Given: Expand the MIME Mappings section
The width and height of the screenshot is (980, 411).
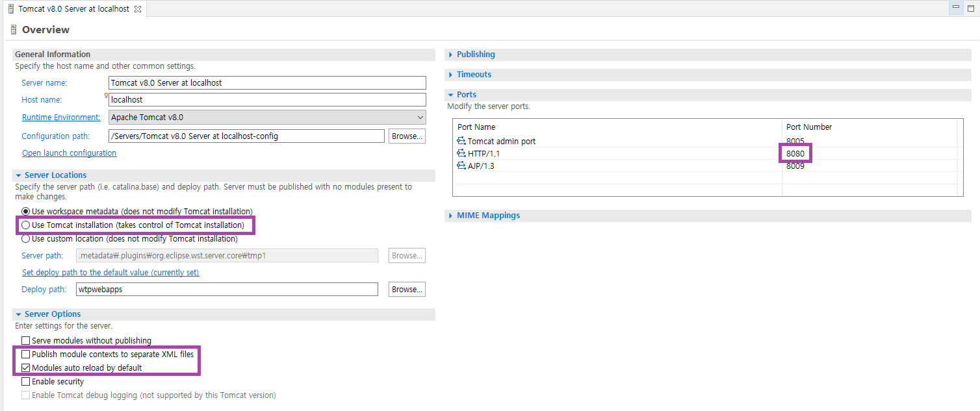Looking at the screenshot, I should click(x=451, y=216).
